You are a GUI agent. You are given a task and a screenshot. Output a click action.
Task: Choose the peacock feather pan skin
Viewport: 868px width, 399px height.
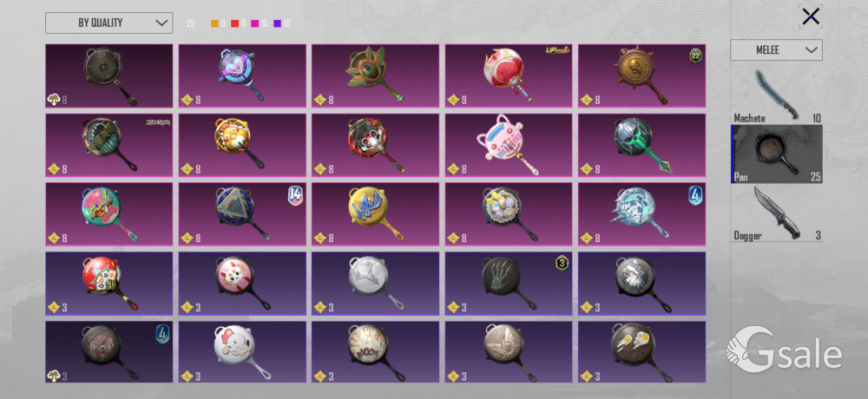pos(375,75)
